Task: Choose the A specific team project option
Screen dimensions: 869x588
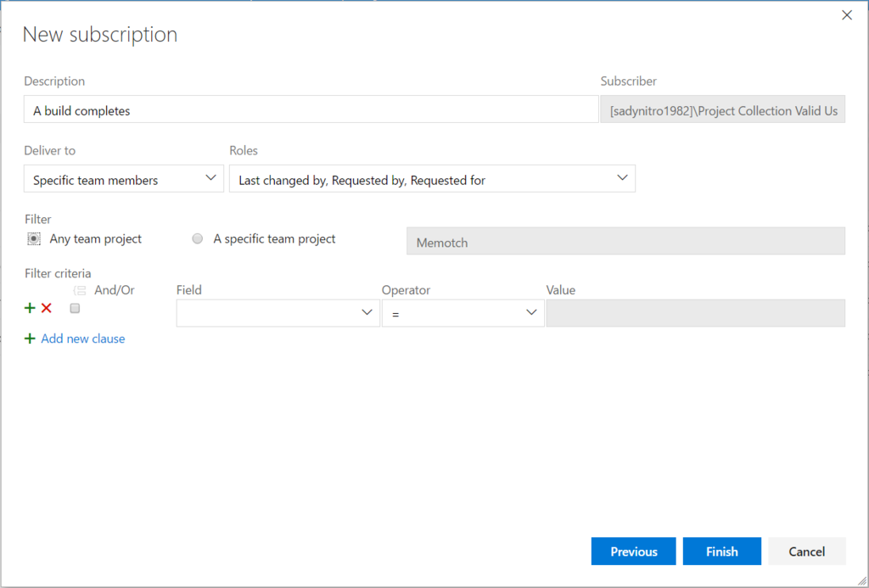Action: point(198,239)
